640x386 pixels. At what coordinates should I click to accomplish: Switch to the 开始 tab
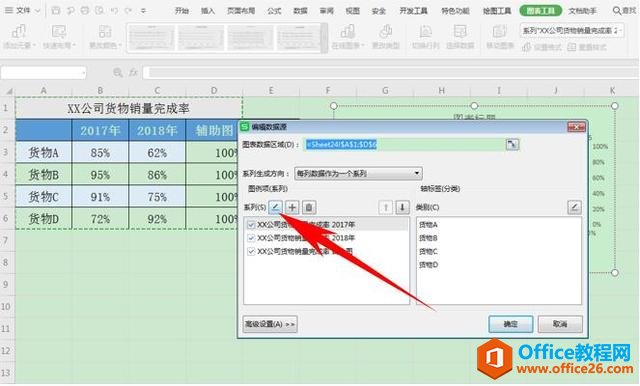(182, 11)
